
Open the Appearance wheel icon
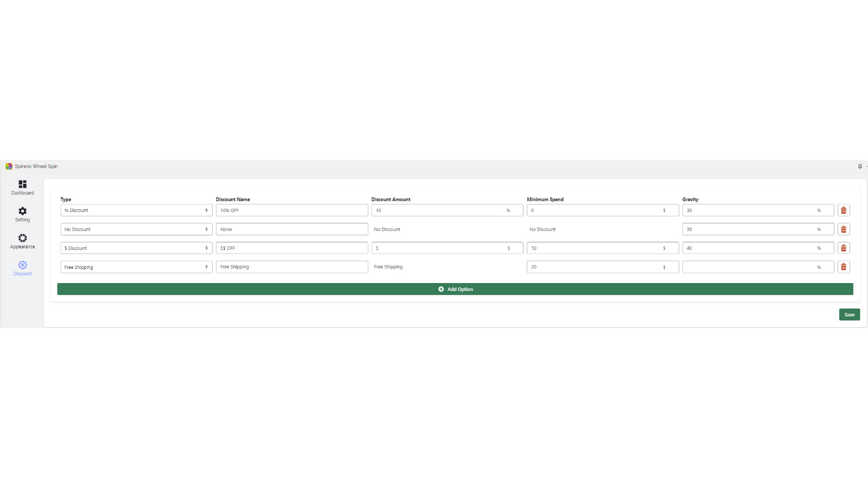(x=22, y=238)
